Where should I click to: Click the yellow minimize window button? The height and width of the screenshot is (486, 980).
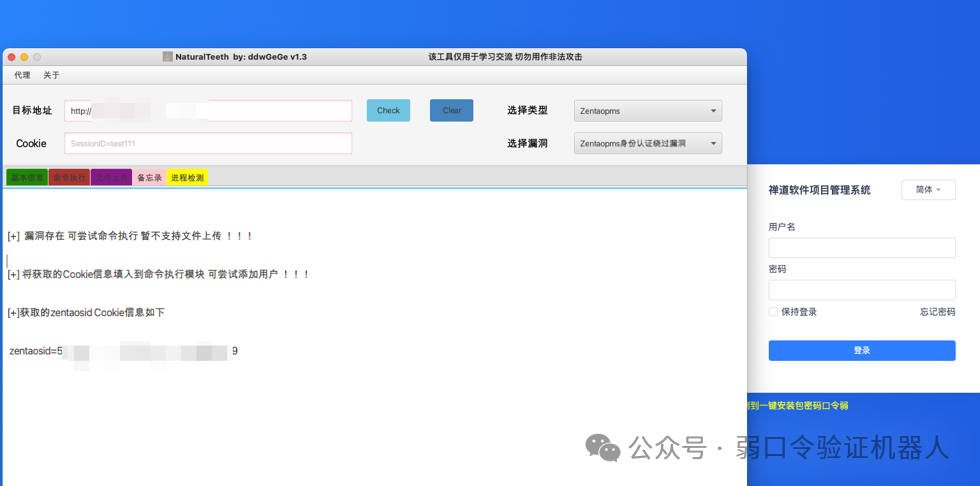coord(24,57)
